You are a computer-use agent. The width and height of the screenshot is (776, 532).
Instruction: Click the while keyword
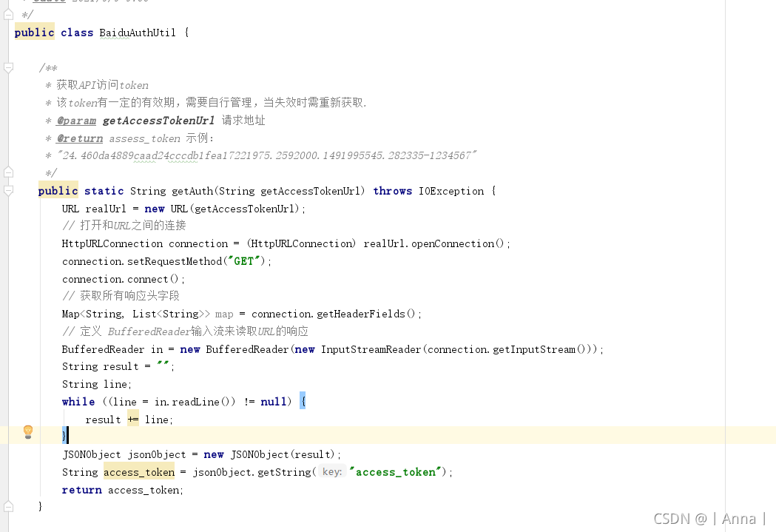[78, 402]
